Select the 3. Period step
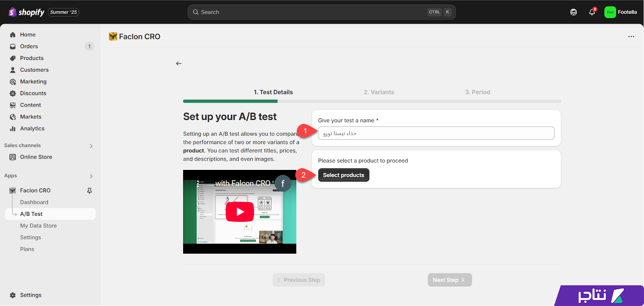This screenshot has height=306, width=644. [477, 92]
